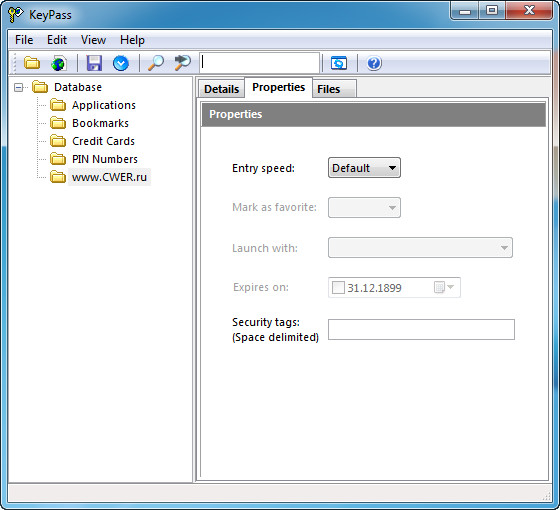560x510 pixels.
Task: Click the magnifier with arrow find-next icon
Action: (x=182, y=63)
